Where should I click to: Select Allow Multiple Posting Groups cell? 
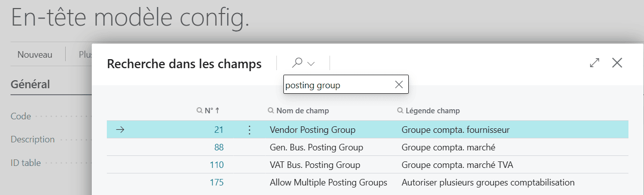(329, 182)
